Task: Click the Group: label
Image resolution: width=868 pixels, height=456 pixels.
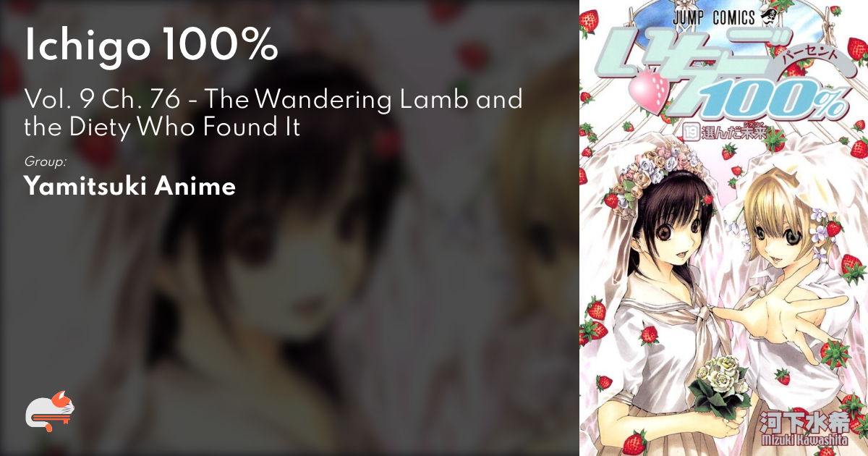Action: pos(45,161)
